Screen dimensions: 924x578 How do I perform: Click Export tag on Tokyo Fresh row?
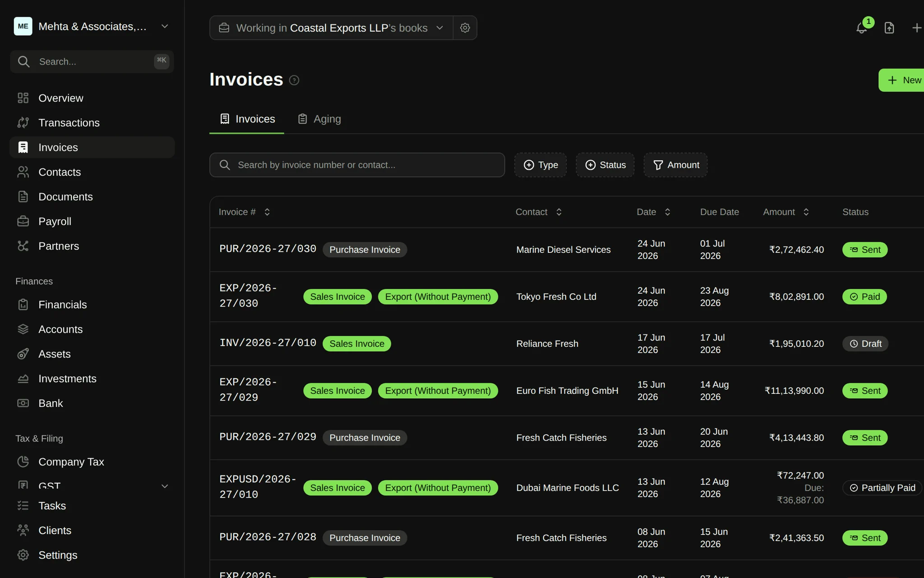coord(438,297)
